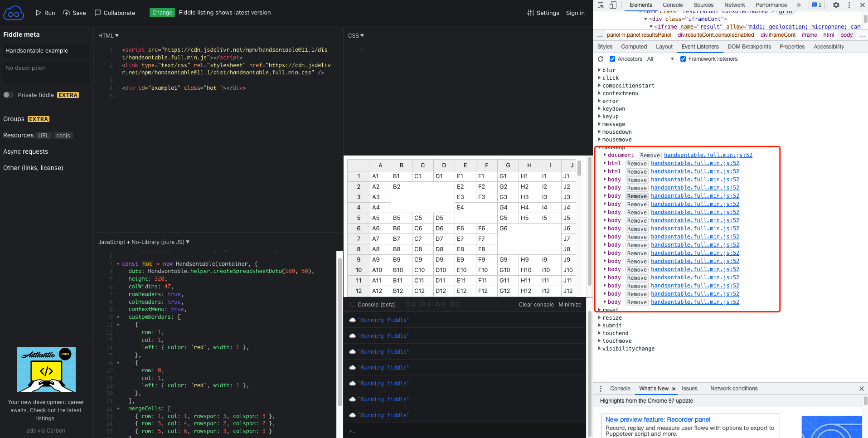
Task: Open the handsontable.full.min.js:52 source link
Action: (708, 155)
